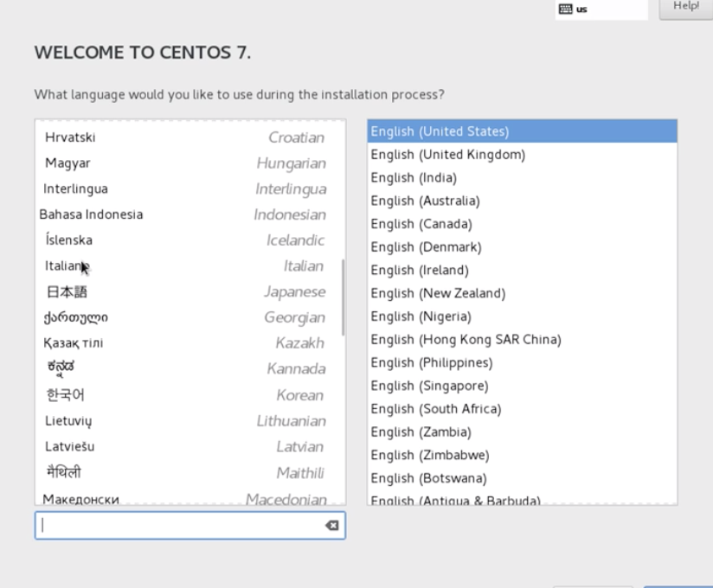Pick English (Singapore) locale
Viewport: 713px width, 588px height.
522,386
